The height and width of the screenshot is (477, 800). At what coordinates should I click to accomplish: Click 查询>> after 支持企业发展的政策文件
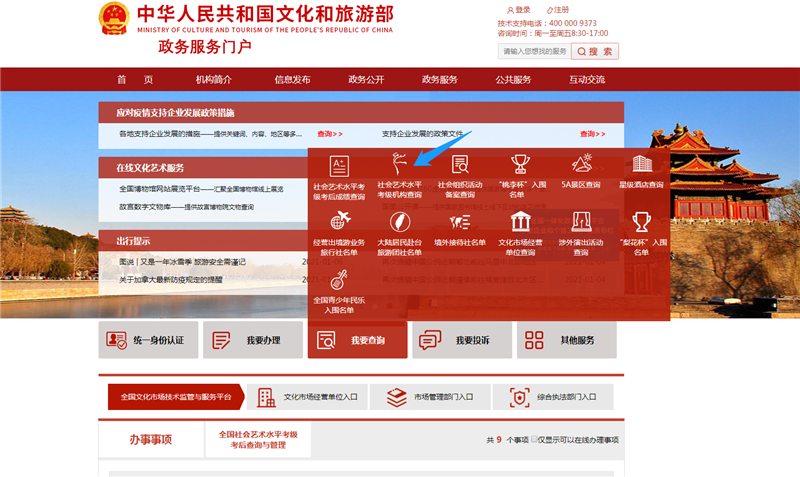tap(593, 134)
